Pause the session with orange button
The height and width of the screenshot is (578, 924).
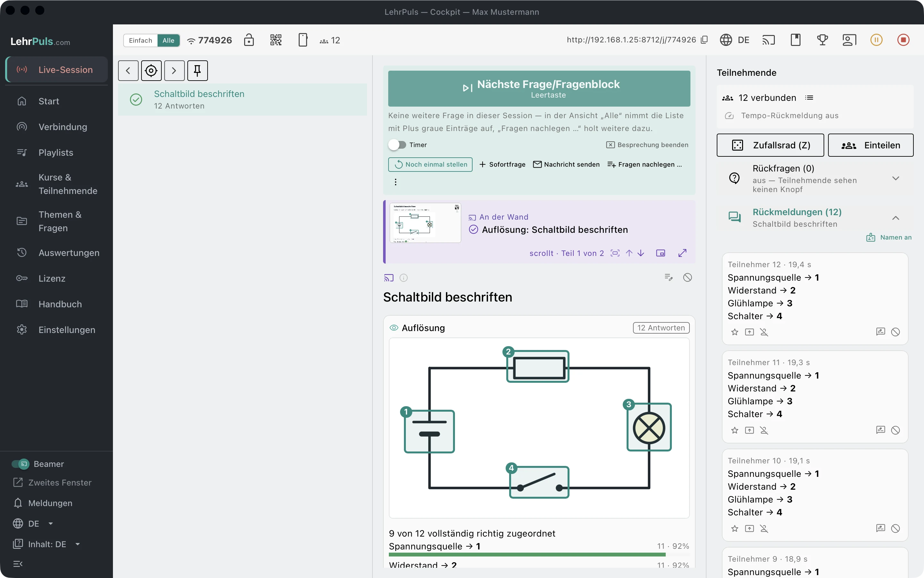click(x=876, y=40)
